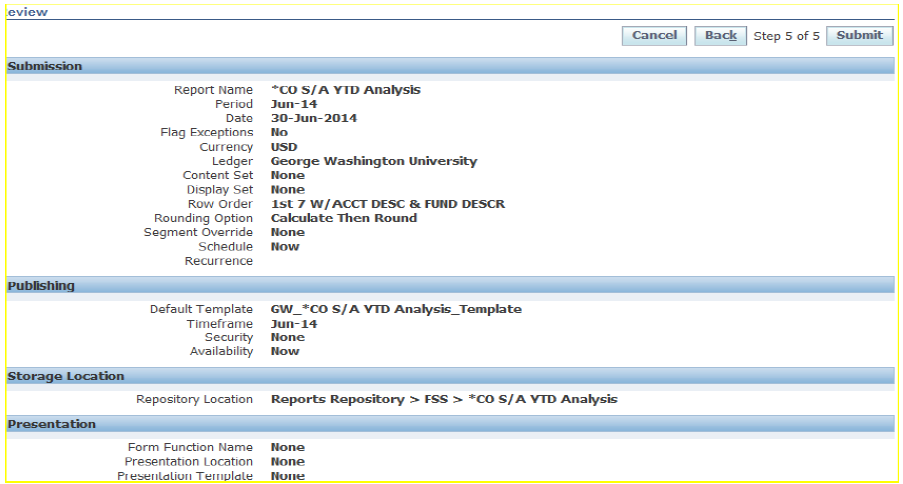
Task: Click the Step 5 of 5 indicator
Action: [786, 36]
